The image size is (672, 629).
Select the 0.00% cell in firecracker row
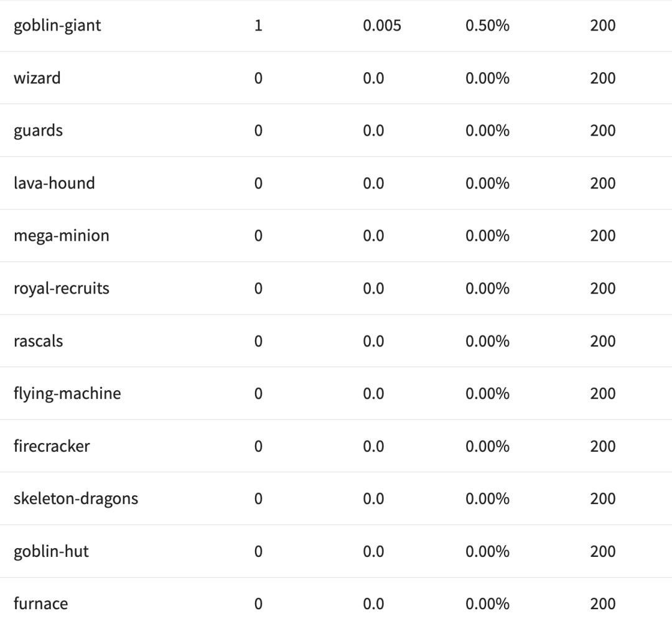487,447
